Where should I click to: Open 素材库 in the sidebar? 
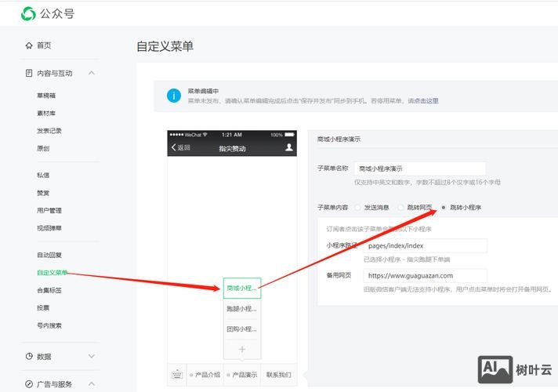46,113
